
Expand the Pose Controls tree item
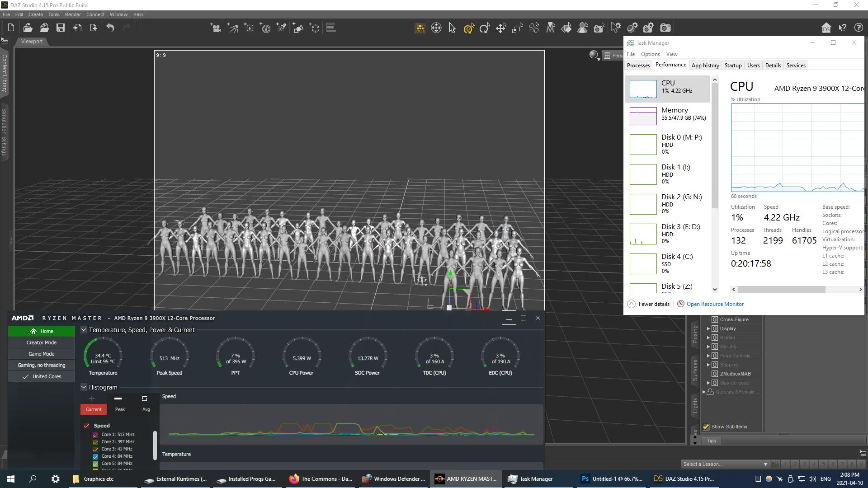click(x=708, y=356)
